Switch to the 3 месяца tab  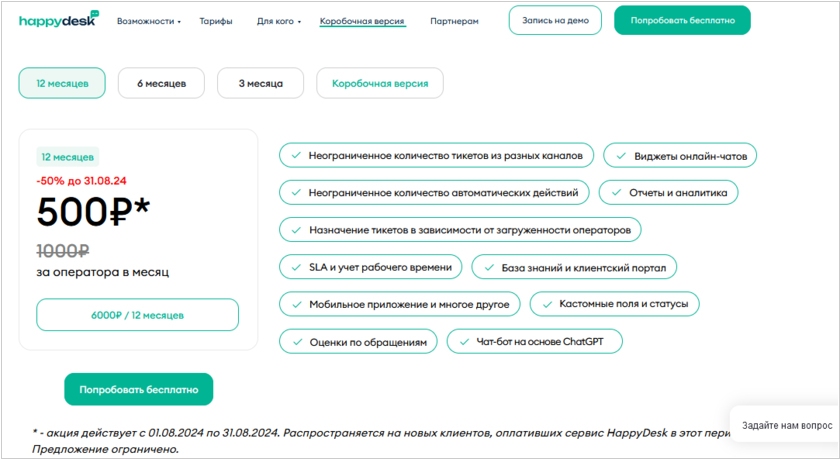[x=260, y=83]
